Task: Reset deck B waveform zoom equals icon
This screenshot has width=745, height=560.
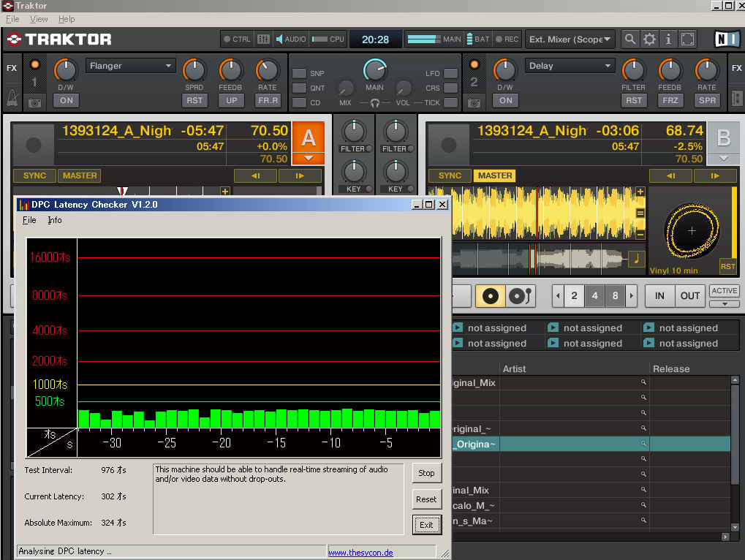Action: (640, 213)
